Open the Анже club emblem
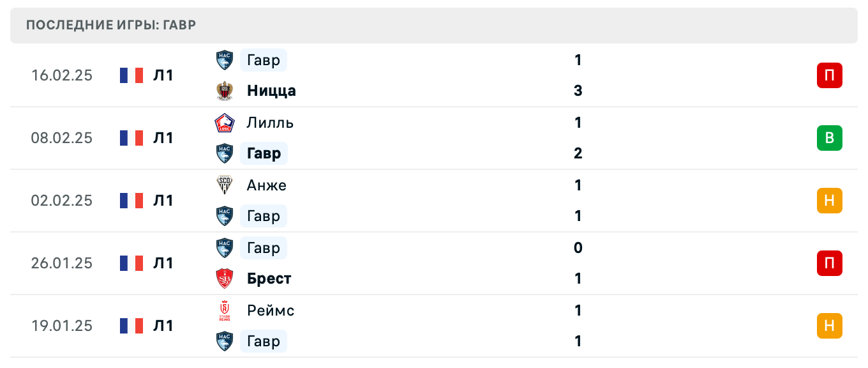Image resolution: width=868 pixels, height=368 pixels. pyautogui.click(x=224, y=185)
